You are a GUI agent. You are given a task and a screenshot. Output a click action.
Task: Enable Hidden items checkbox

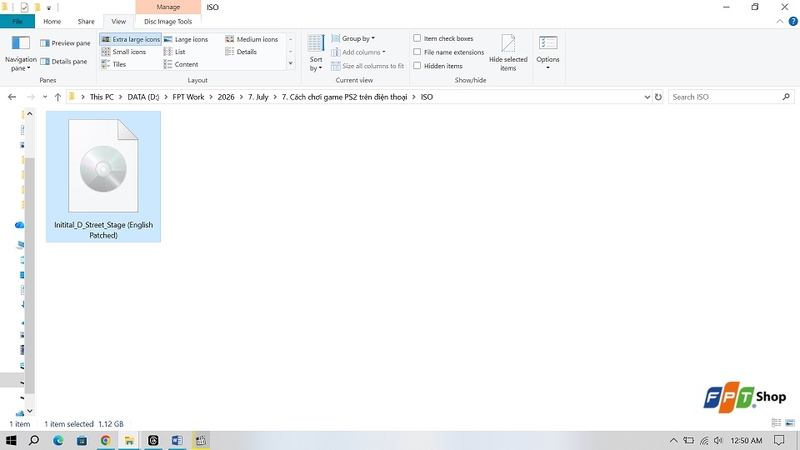click(x=417, y=66)
